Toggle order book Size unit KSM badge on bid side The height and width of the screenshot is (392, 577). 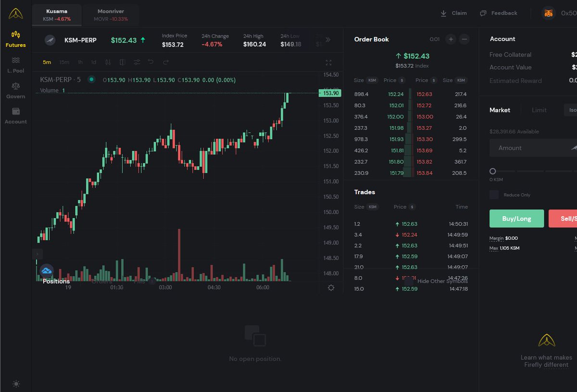(373, 80)
